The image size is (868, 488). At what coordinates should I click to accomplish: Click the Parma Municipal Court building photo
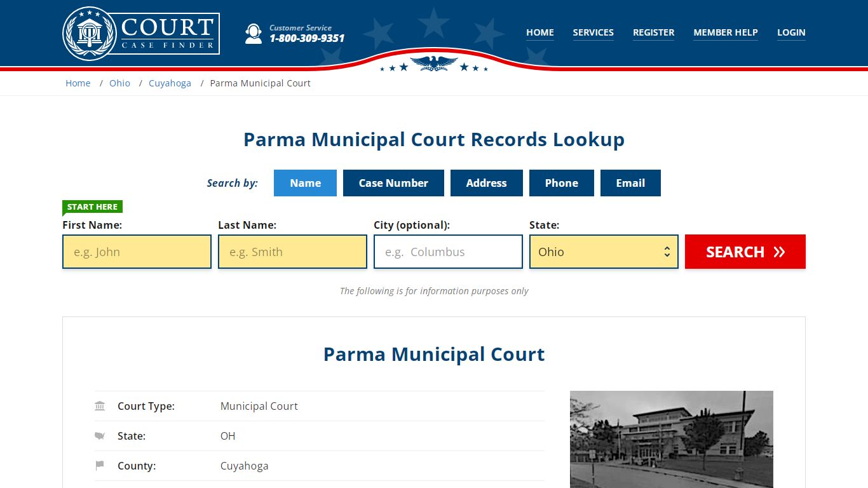672,439
